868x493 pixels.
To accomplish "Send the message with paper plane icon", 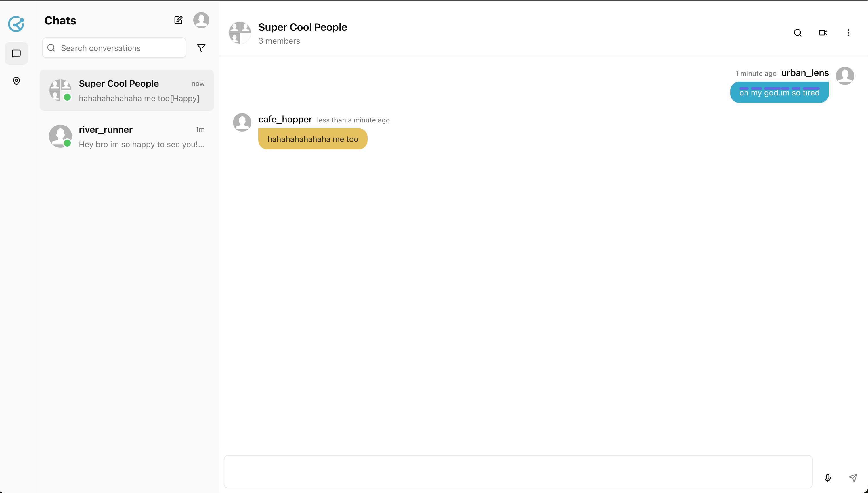I will coord(853,478).
